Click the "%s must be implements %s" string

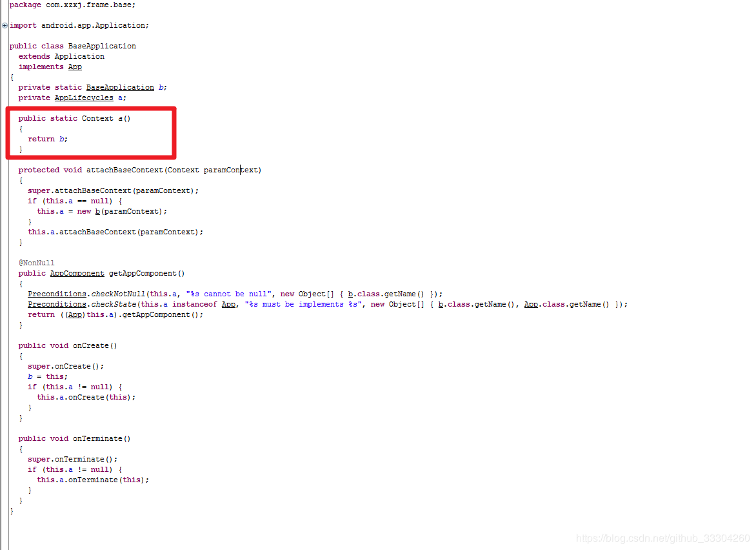(x=303, y=304)
